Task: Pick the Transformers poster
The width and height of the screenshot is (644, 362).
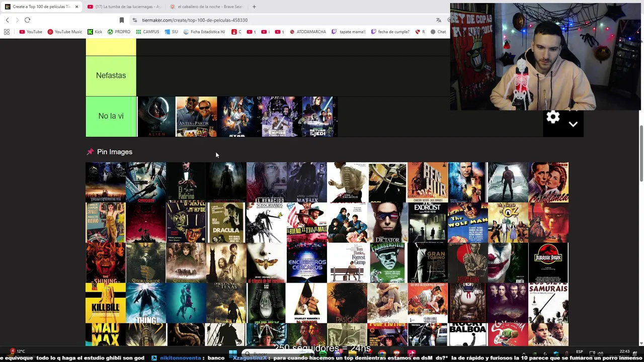Action: click(106, 182)
